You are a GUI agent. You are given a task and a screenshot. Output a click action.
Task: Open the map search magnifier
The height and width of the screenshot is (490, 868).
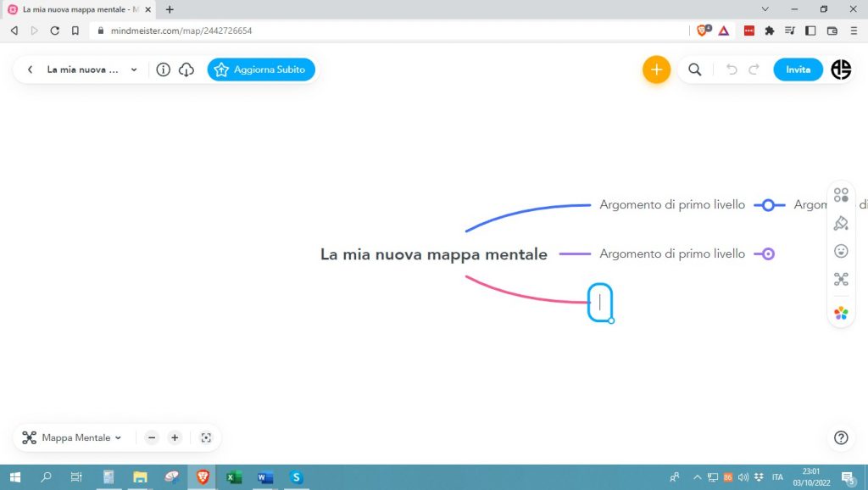pyautogui.click(x=695, y=70)
